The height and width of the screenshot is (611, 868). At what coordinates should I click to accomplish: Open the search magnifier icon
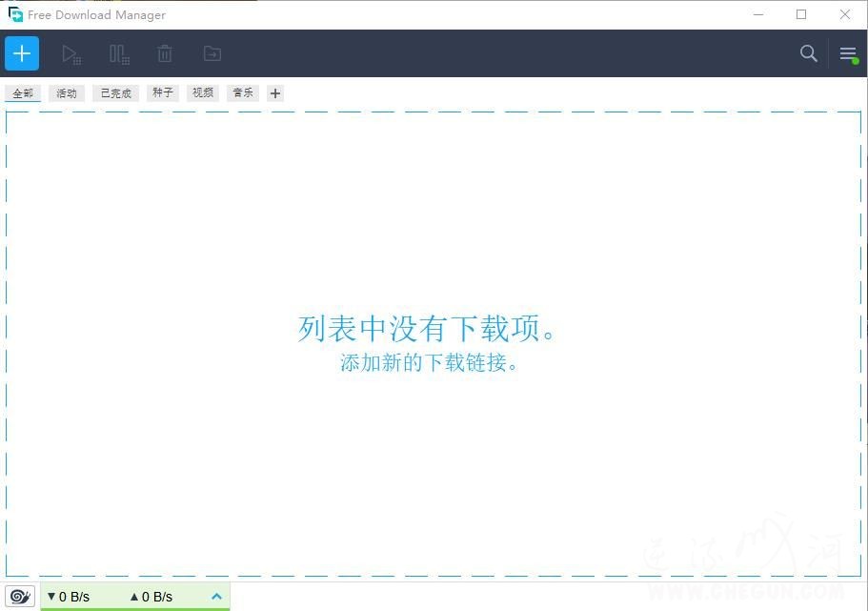[x=808, y=53]
